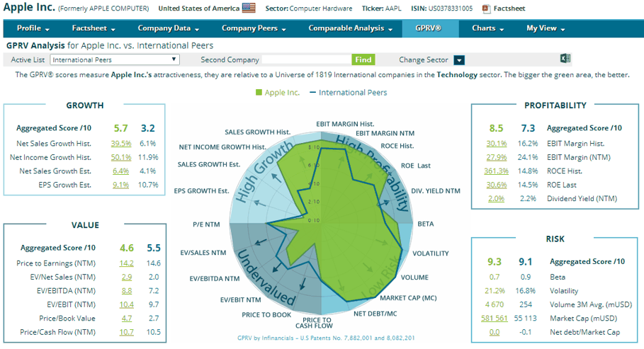
Task: Click the United States flag icon
Action: (249, 8)
